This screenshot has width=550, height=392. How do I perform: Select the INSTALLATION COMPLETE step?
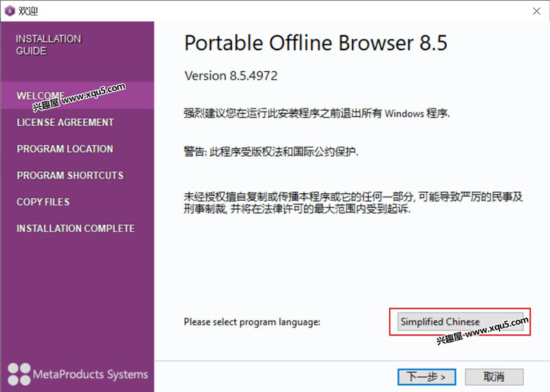pyautogui.click(x=76, y=228)
